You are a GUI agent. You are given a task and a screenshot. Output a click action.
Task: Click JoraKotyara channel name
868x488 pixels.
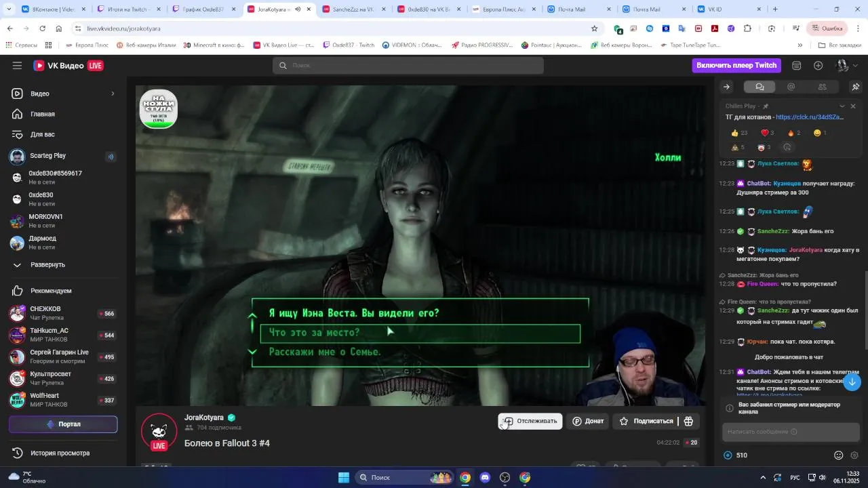coord(204,418)
